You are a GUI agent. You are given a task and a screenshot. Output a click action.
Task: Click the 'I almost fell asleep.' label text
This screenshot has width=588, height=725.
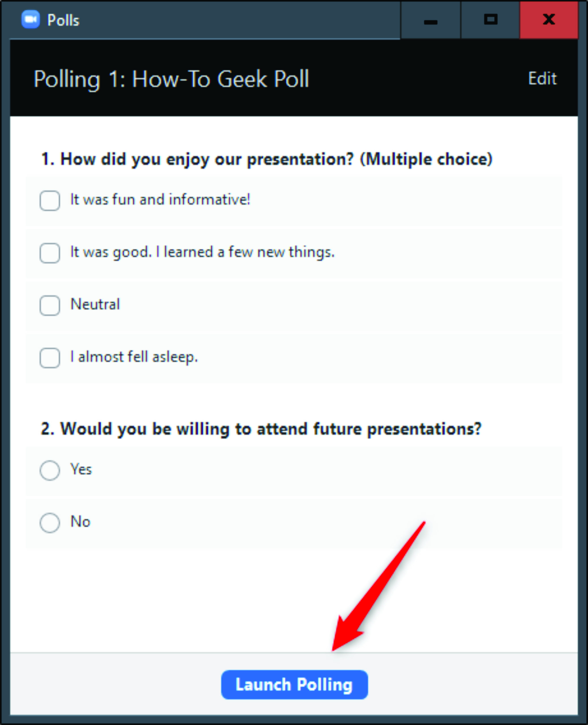click(134, 357)
